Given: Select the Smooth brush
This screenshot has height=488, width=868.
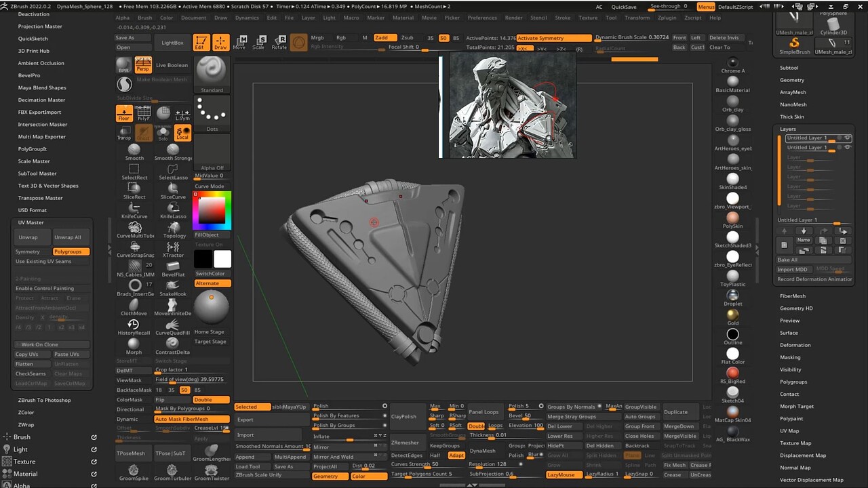Looking at the screenshot, I should pyautogui.click(x=134, y=152).
